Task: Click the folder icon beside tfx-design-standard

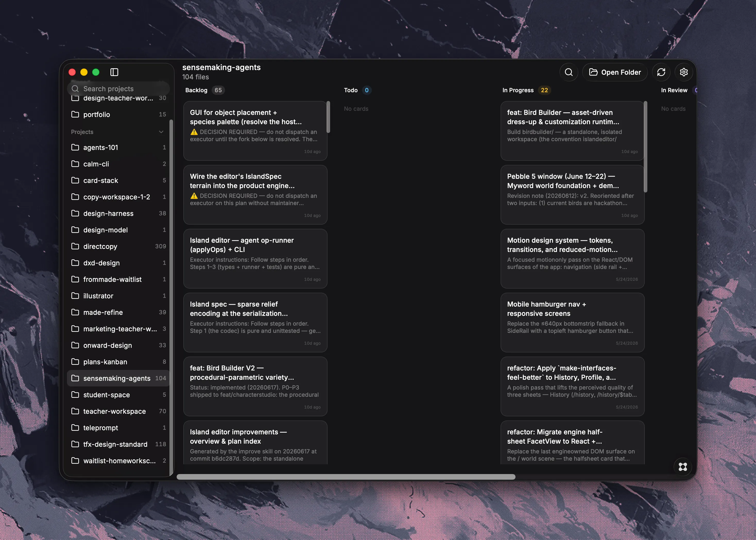Action: pyautogui.click(x=75, y=444)
